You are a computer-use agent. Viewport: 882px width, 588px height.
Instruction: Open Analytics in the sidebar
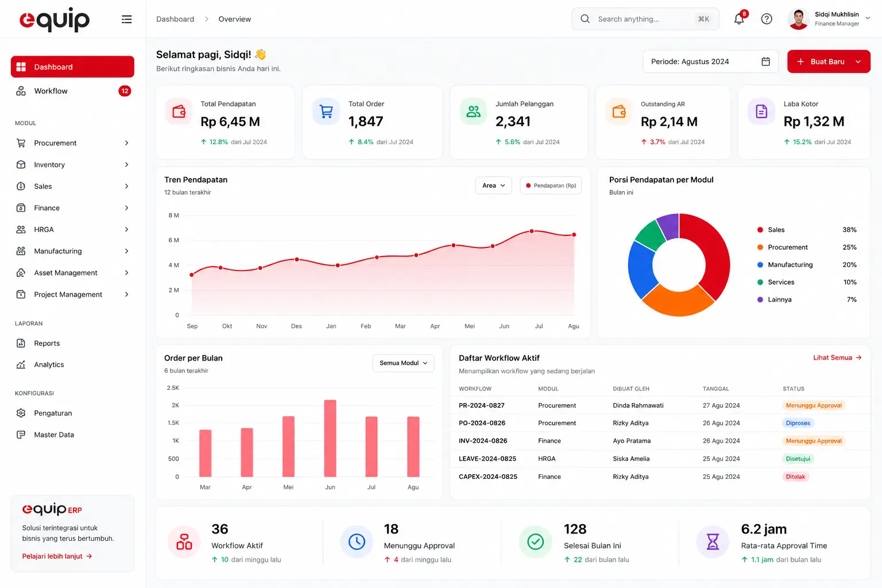tap(72, 365)
